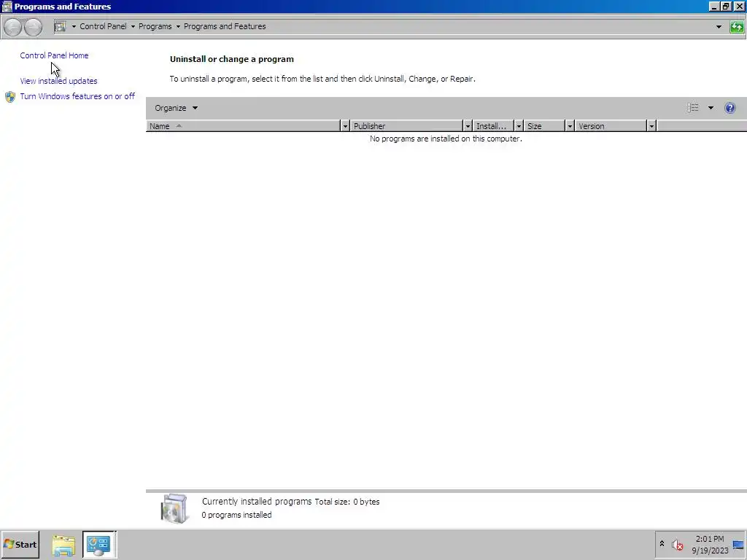Expand the address bar history dropdown
Image resolution: width=747 pixels, height=560 pixels.
pos(719,27)
